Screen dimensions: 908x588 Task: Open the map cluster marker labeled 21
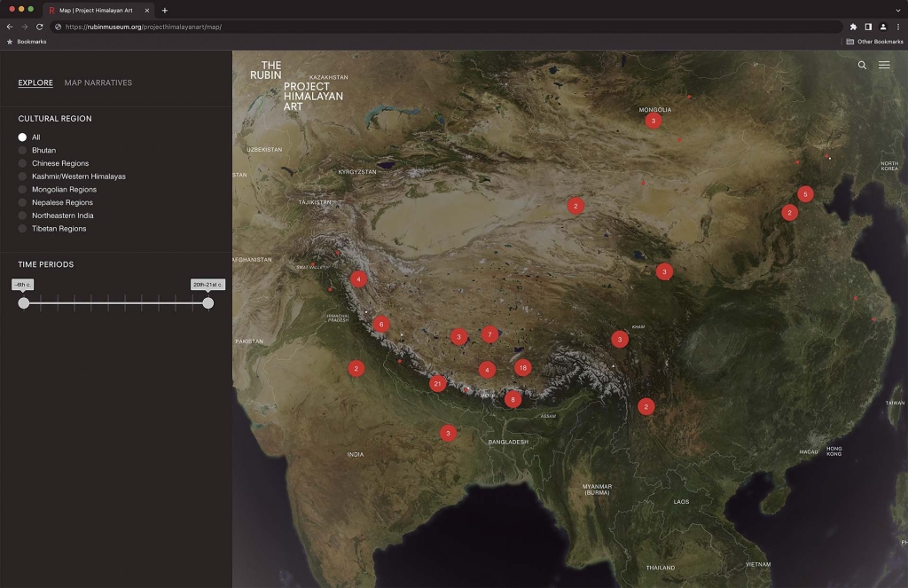click(x=437, y=384)
